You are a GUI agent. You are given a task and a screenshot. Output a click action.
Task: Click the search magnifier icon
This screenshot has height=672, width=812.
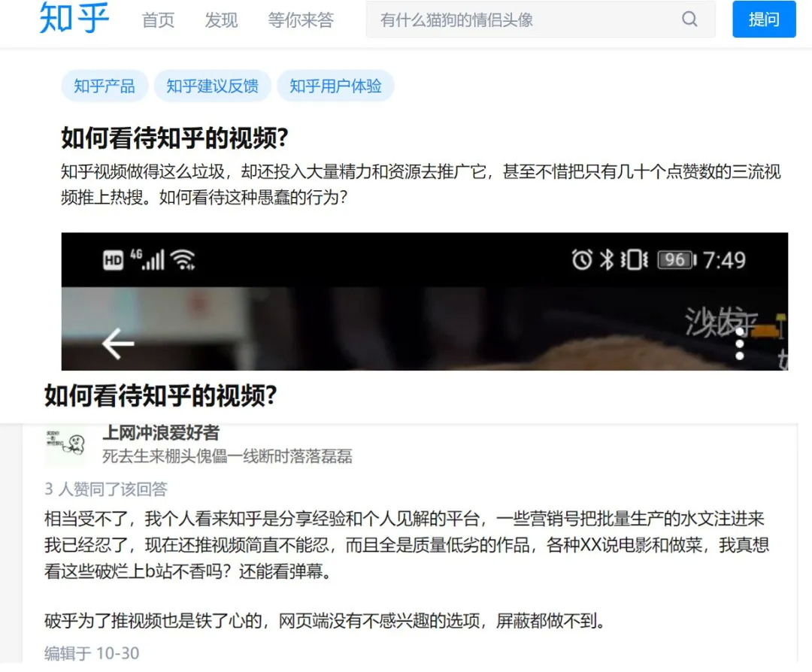(689, 20)
